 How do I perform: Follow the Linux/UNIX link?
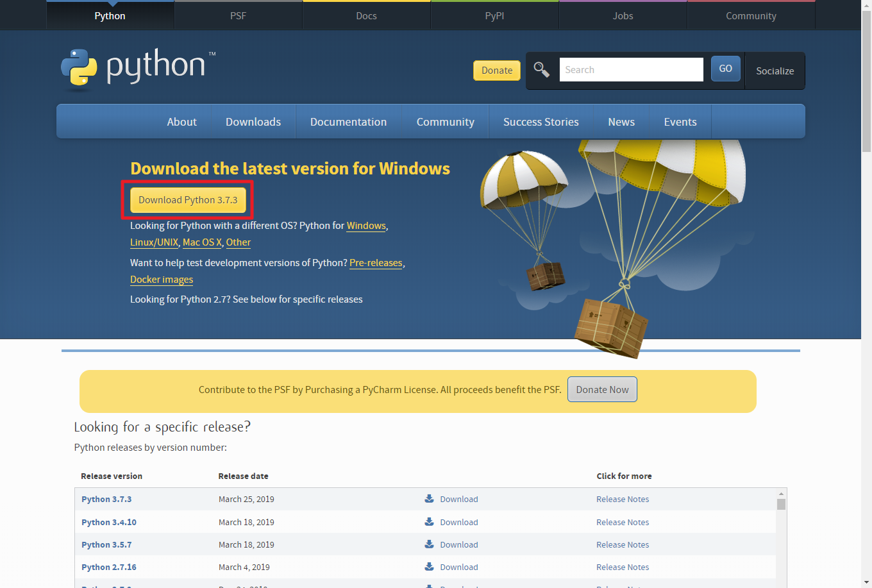point(154,242)
